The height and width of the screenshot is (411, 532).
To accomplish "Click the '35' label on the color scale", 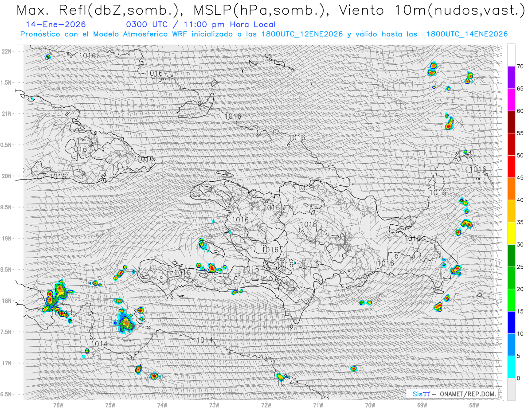I will click(520, 222).
